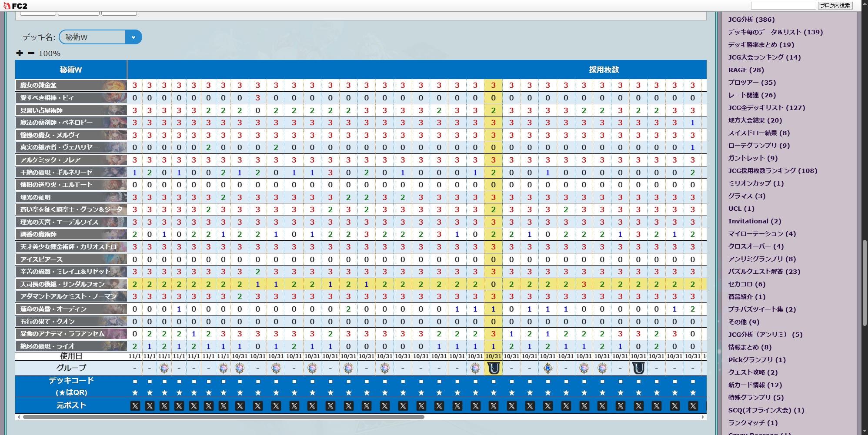Click the U group icon in the yellow highlighted column
Viewport: 868px width, 435px height.
click(x=494, y=368)
